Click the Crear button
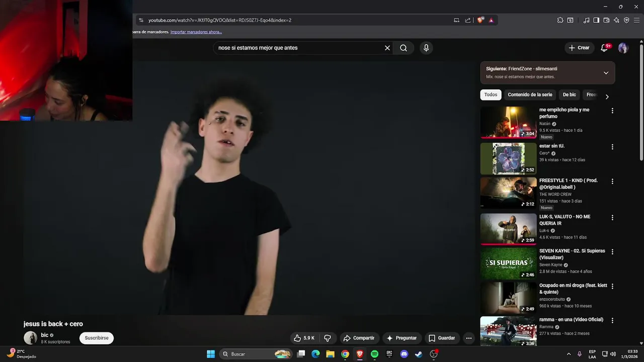The width and height of the screenshot is (644, 362). pyautogui.click(x=579, y=48)
